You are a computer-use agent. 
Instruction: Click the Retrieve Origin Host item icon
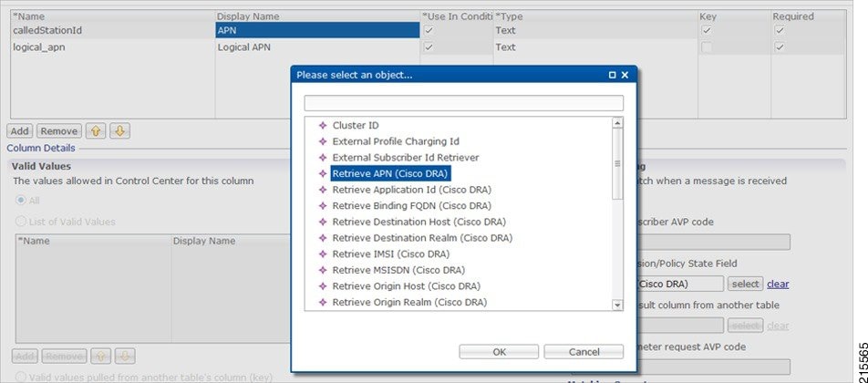[324, 286]
